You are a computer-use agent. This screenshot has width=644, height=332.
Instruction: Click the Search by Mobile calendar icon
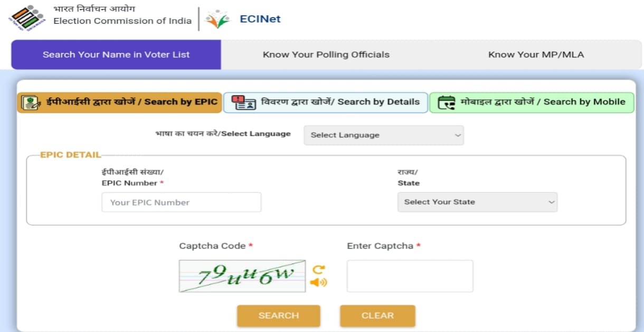(447, 103)
